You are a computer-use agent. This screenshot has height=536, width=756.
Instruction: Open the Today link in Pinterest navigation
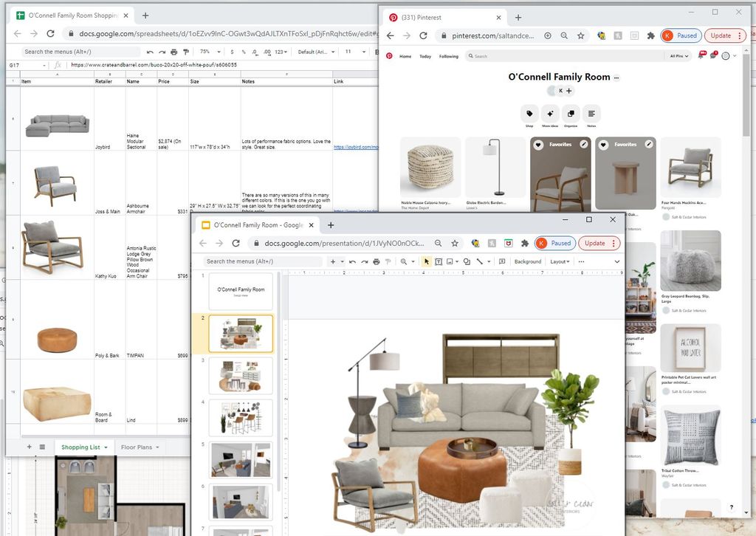[425, 56]
